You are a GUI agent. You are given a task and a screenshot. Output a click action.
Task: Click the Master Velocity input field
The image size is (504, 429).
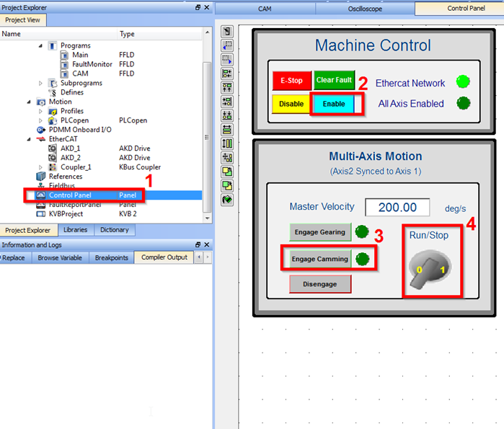(x=397, y=207)
